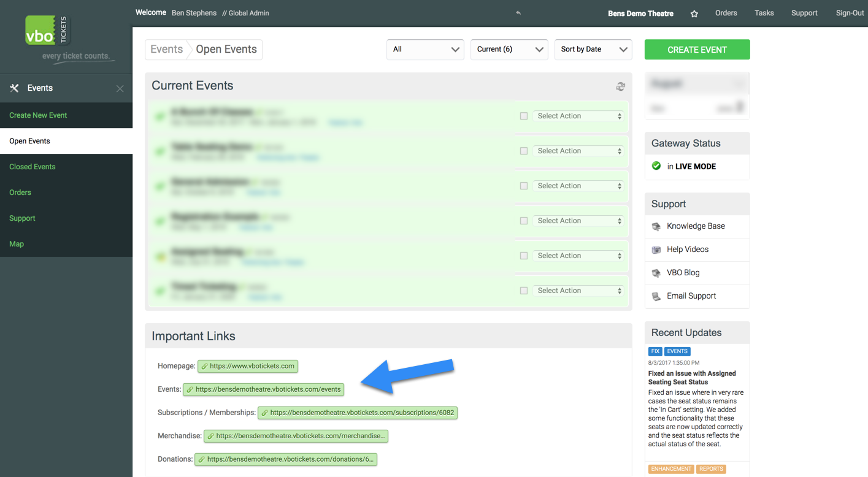Click the LIVE MODE status text
This screenshot has height=477, width=868.
tap(696, 166)
